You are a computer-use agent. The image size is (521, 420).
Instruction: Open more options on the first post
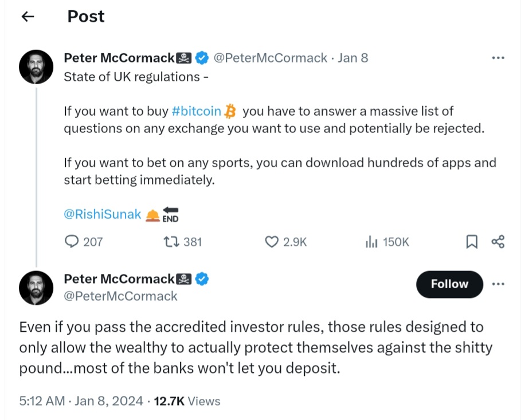[498, 58]
